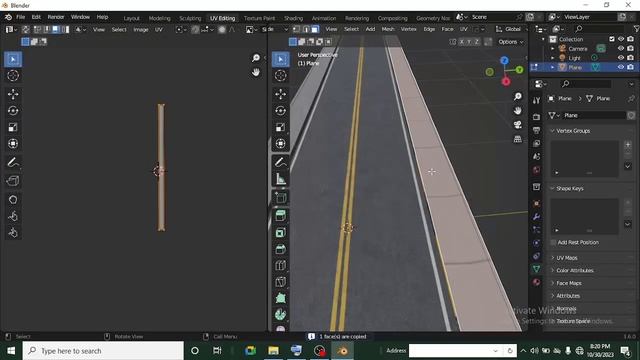Toggle visibility eye for Light
Image resolution: width=640 pixels, height=360 pixels.
pos(621,58)
